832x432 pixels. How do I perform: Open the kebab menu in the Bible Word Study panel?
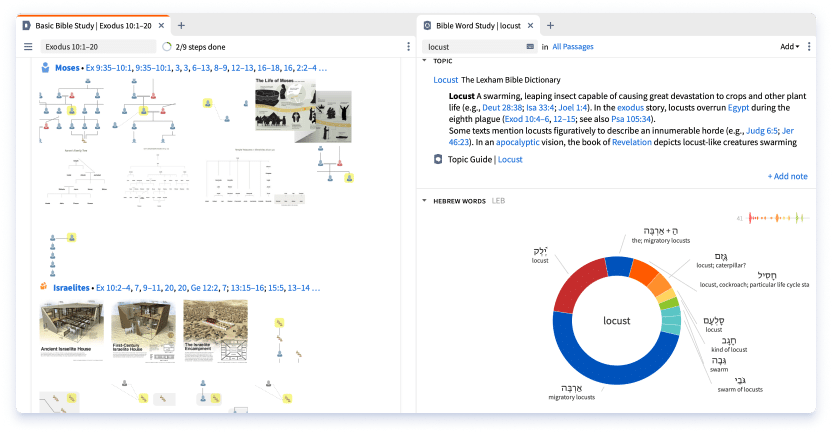point(808,47)
